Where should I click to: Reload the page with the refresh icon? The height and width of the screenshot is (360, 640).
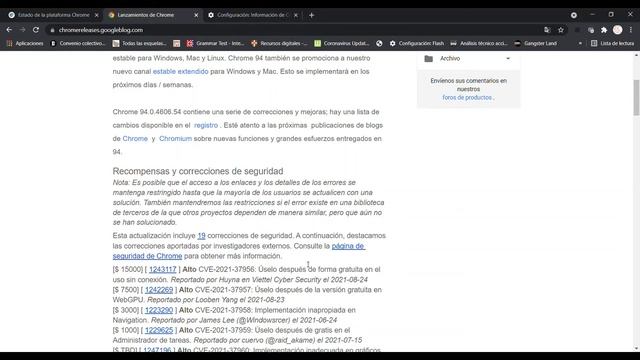36,30
